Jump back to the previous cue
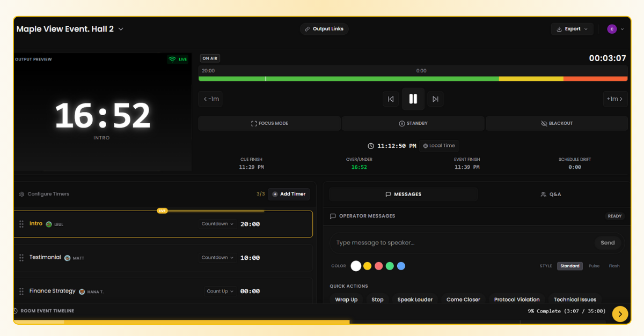Image resolution: width=644 pixels, height=336 pixels. (391, 99)
